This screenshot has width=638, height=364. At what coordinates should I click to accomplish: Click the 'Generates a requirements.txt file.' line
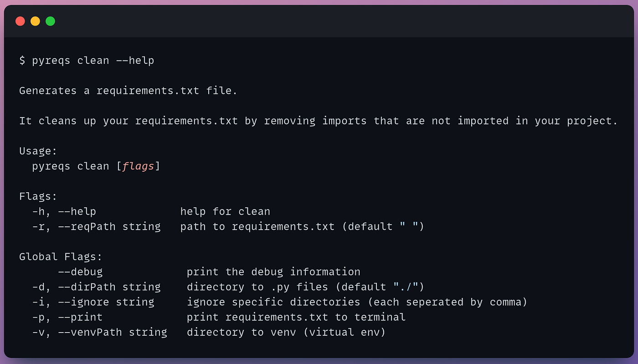pyautogui.click(x=128, y=91)
